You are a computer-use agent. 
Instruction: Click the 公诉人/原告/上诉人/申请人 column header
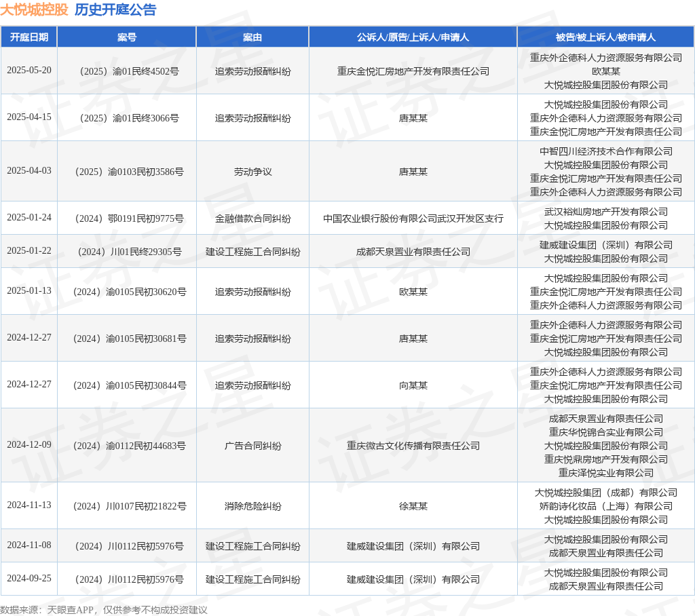click(413, 37)
